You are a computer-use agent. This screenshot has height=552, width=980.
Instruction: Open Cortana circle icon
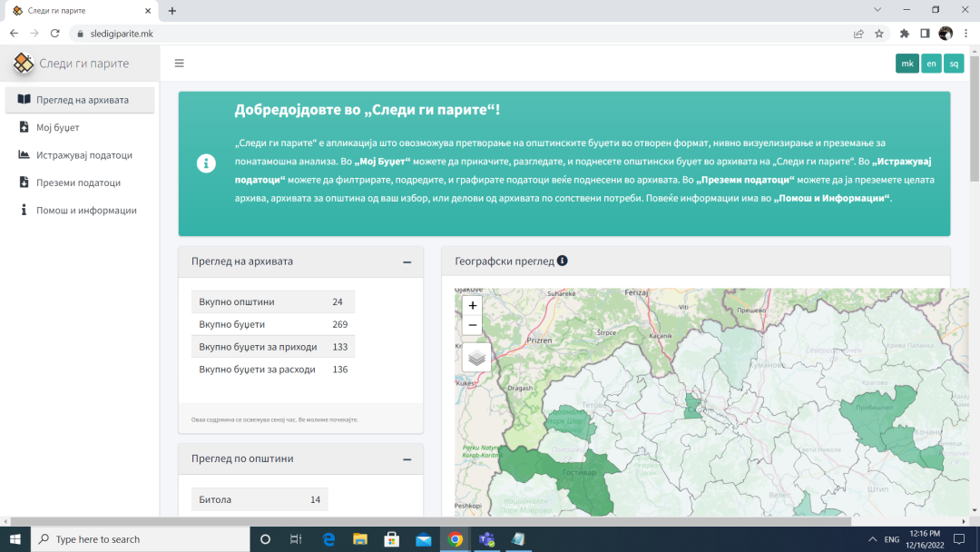coord(265,539)
